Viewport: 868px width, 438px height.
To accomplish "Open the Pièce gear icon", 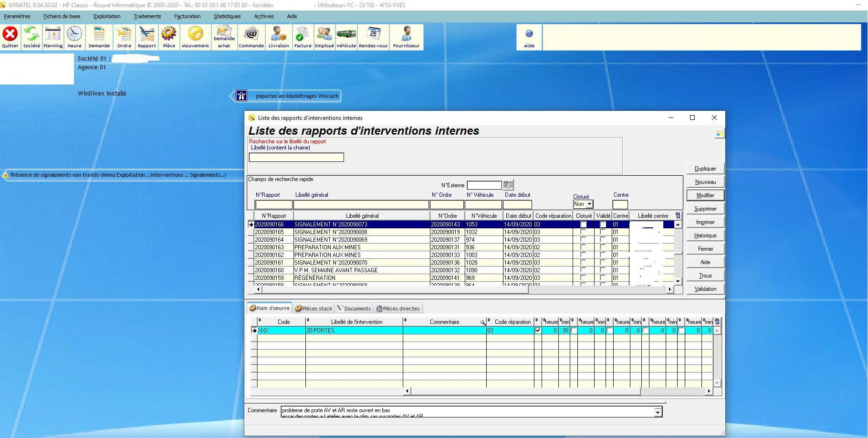I will [x=169, y=37].
